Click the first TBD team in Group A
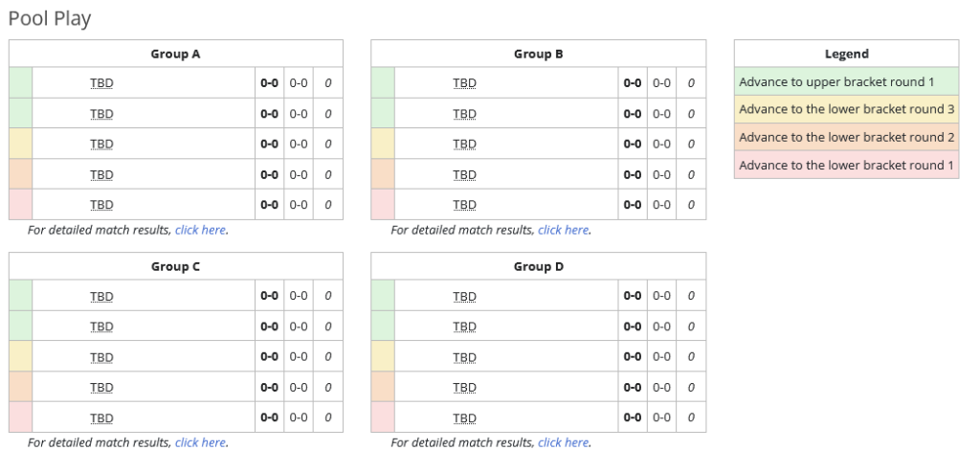 (x=101, y=83)
